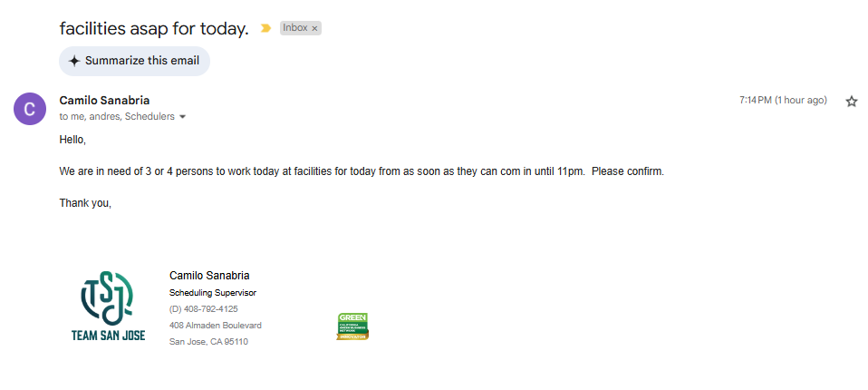Image resolution: width=868 pixels, height=390 pixels.
Task: Click the message sentence requesting 3 or 4 persons
Action: (362, 171)
